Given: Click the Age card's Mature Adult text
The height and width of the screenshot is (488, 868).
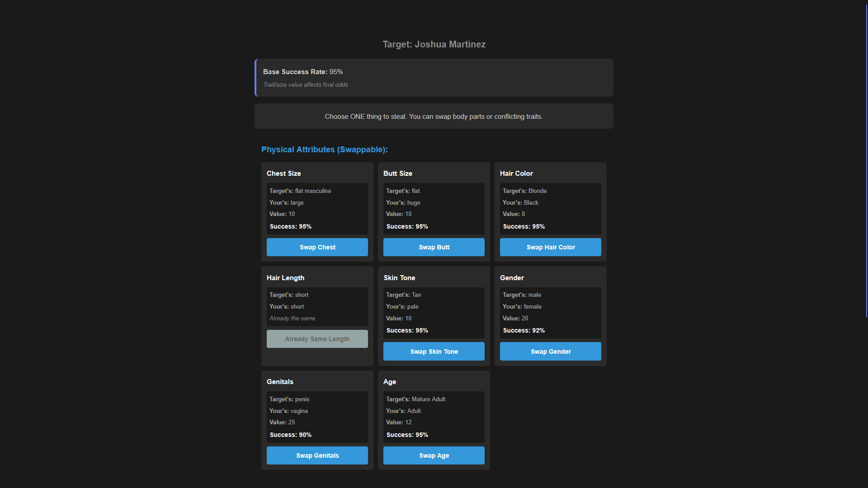Looking at the screenshot, I should 428,399.
